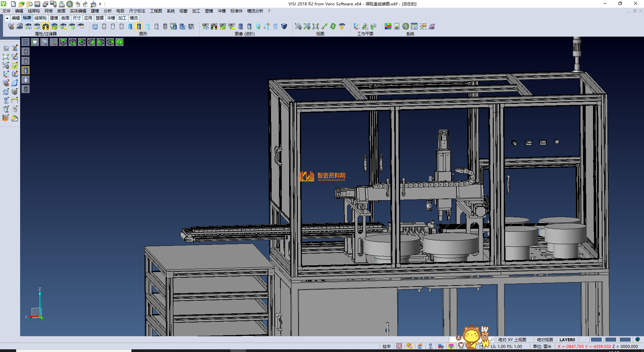Click the first blue color swatch in the status bar
Screen dimensions: 644x352
[x=596, y=340]
